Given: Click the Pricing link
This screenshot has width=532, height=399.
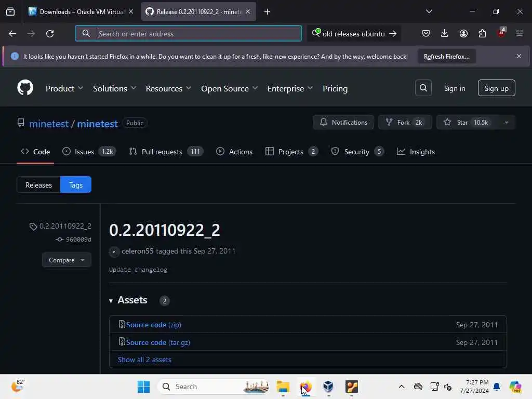Looking at the screenshot, I should click(335, 88).
